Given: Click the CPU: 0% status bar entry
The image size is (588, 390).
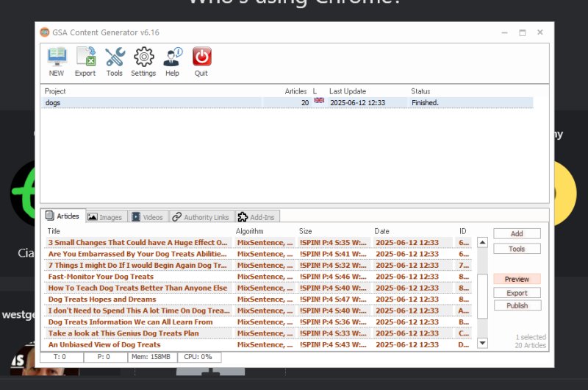Looking at the screenshot, I should (198, 357).
